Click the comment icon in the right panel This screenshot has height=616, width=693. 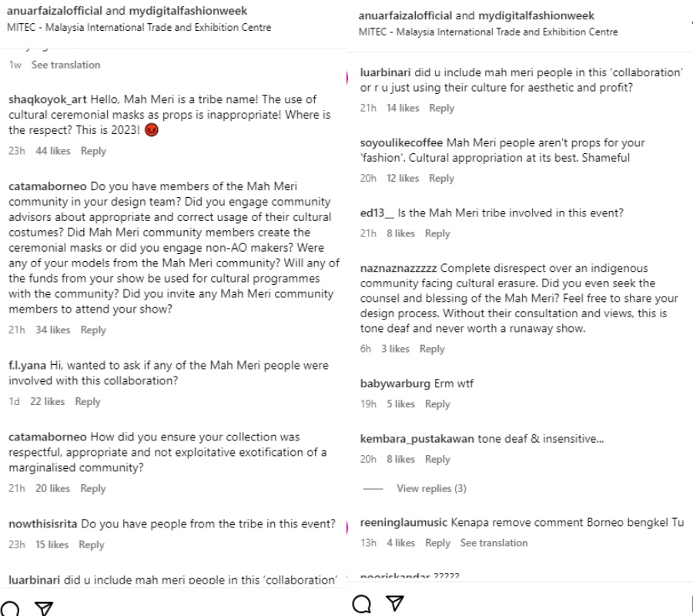point(361,604)
